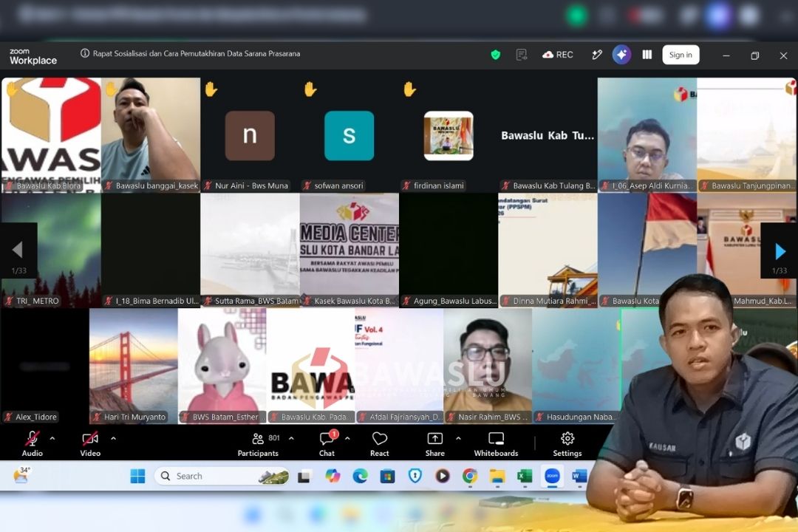This screenshot has height=532, width=798.
Task: Open Microsoft Edge from the taskbar
Action: [360, 476]
